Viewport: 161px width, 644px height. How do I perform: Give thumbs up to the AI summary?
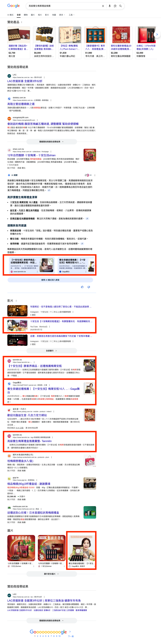tap(82, 287)
